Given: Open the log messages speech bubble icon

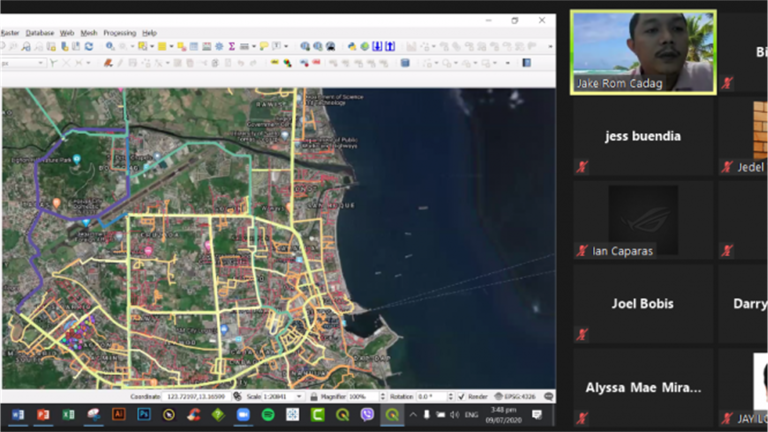Looking at the screenshot, I should [x=549, y=396].
